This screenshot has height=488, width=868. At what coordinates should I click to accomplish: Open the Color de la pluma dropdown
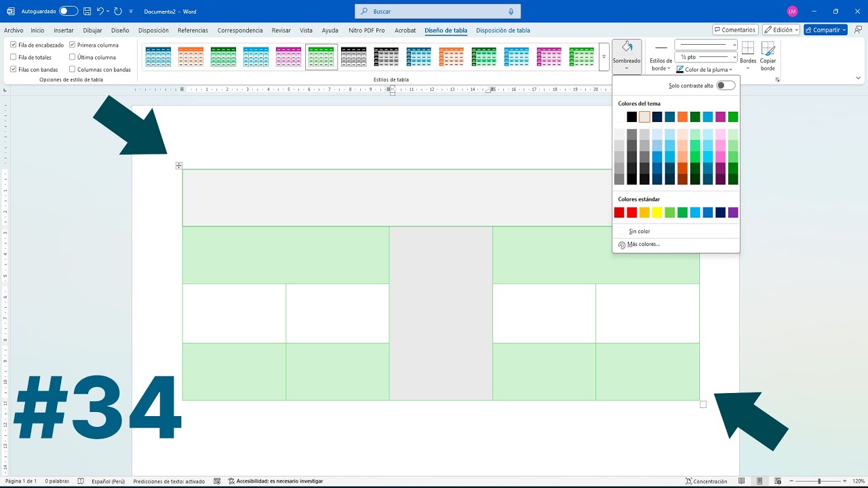click(x=705, y=69)
